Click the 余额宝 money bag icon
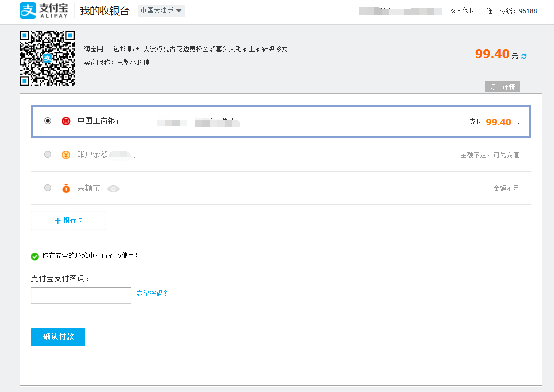 pyautogui.click(x=66, y=188)
